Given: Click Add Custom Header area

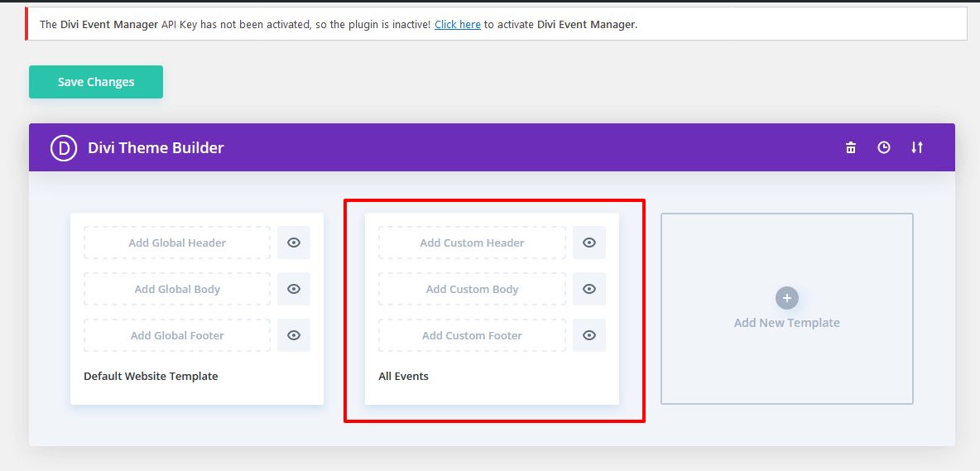Looking at the screenshot, I should 472,243.
